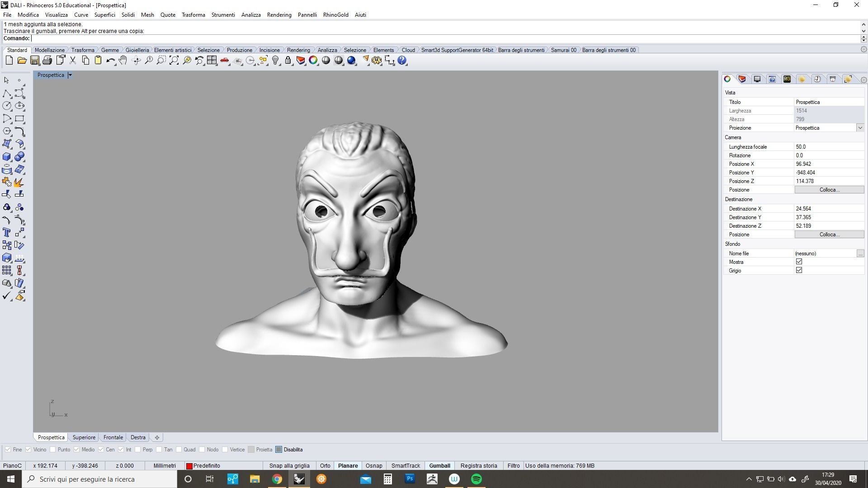This screenshot has height=488, width=868.
Task: Enable the Perp osnap checkbox
Action: click(138, 450)
